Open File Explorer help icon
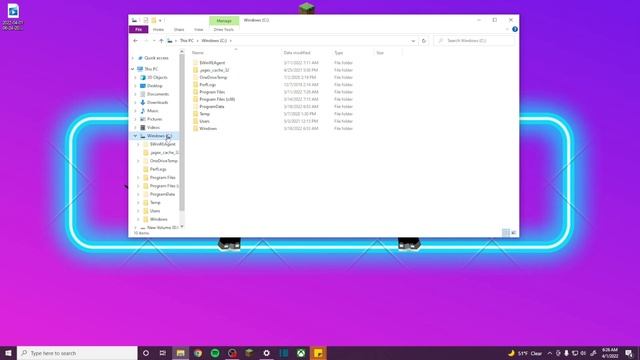The height and width of the screenshot is (360, 640). pyautogui.click(x=515, y=29)
